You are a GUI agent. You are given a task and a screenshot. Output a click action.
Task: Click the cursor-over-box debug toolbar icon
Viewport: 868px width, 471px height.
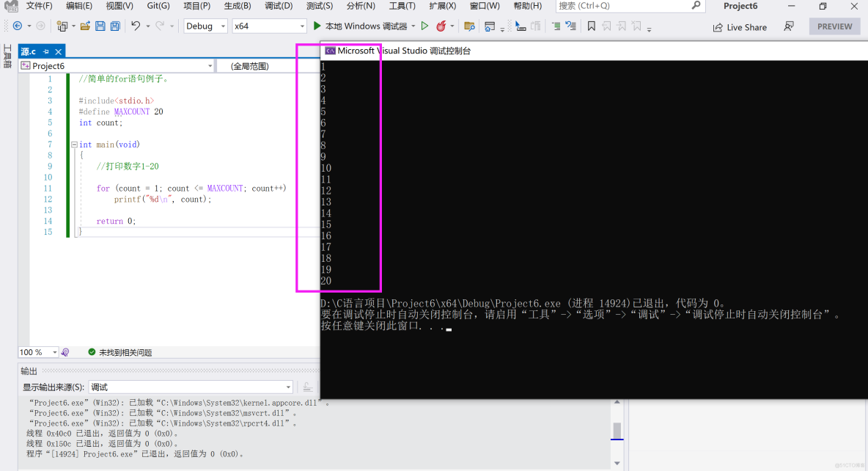coord(521,26)
